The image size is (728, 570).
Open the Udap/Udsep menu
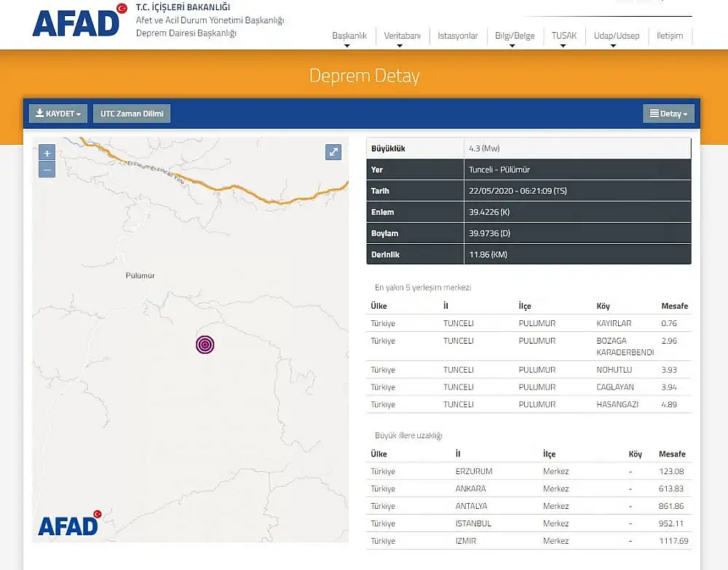click(x=617, y=36)
